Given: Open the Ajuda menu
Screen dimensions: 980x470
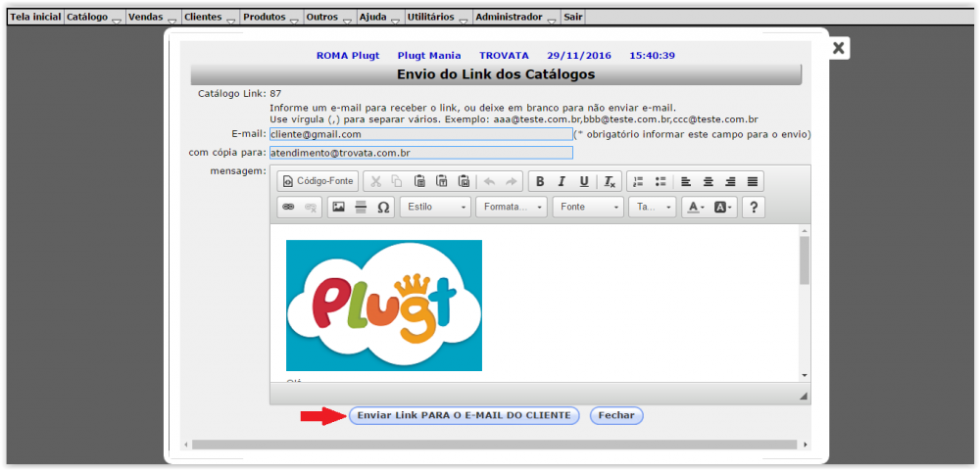Looking at the screenshot, I should (x=380, y=18).
